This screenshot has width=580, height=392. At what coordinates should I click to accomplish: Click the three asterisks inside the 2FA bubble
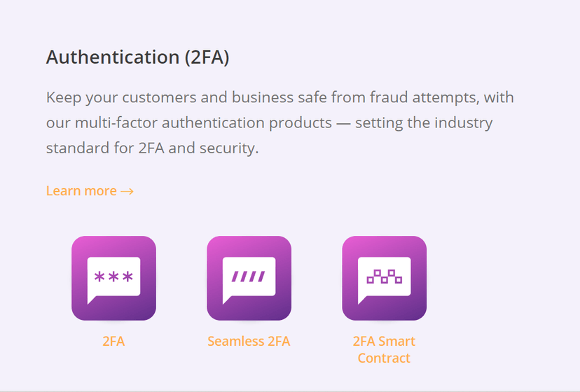pos(113,276)
